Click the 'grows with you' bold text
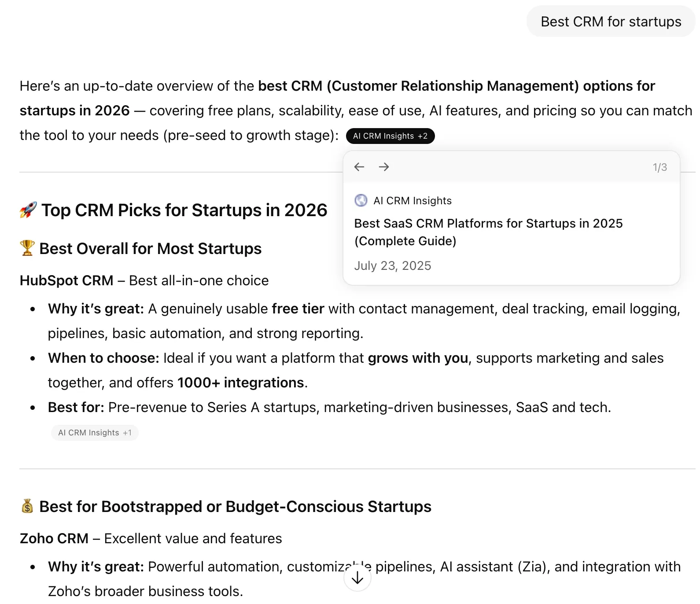The width and height of the screenshot is (700, 604). click(x=418, y=358)
